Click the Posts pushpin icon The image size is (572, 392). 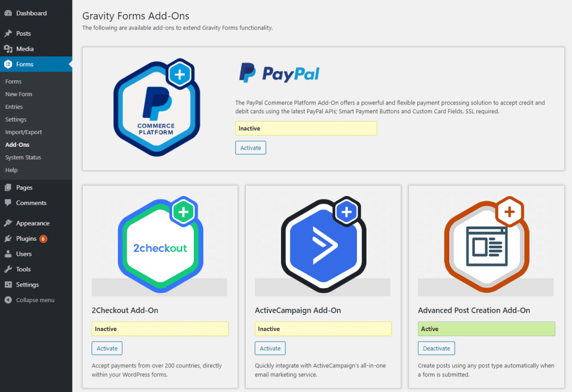(8, 34)
